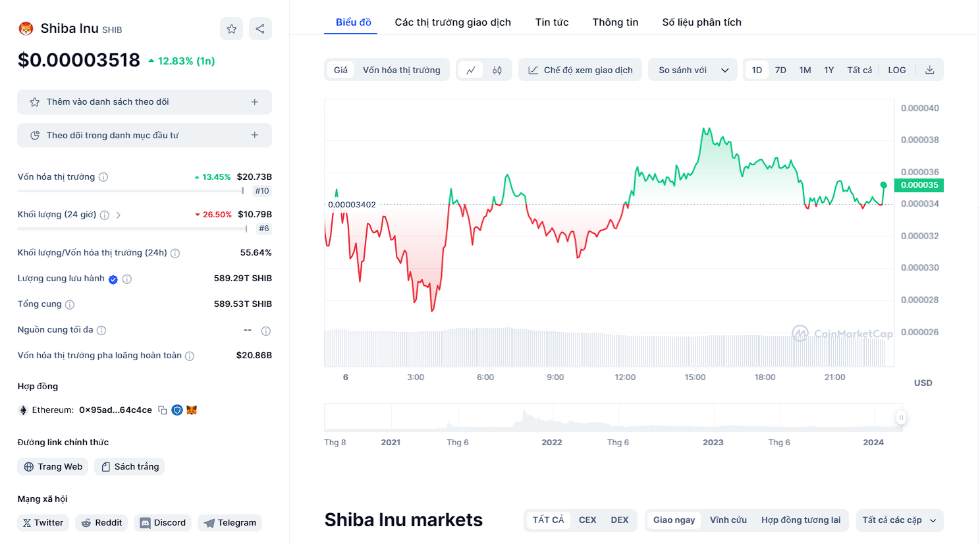This screenshot has height=544, width=980.
Task: Click the Shiba Inu coin logo
Action: click(26, 29)
